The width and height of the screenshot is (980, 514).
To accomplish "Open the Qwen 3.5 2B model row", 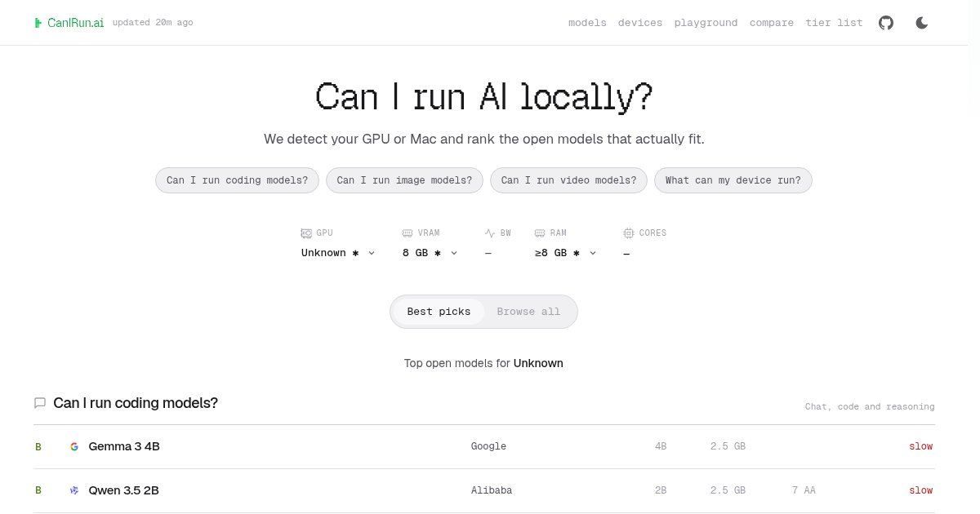I will [484, 490].
